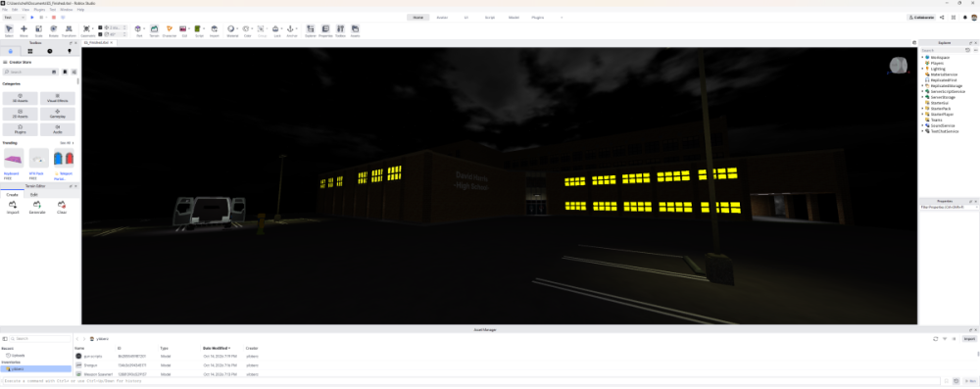Activate the Rotate tool

tap(54, 30)
